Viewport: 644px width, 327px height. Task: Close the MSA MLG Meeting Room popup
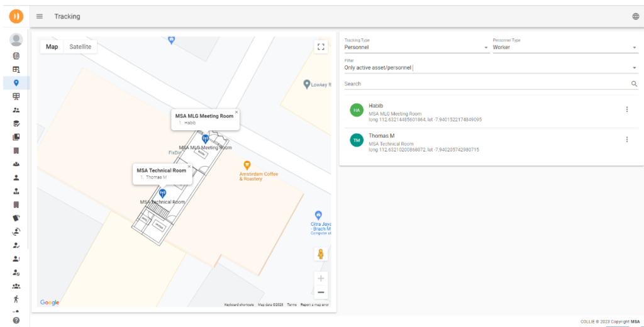[x=236, y=112]
